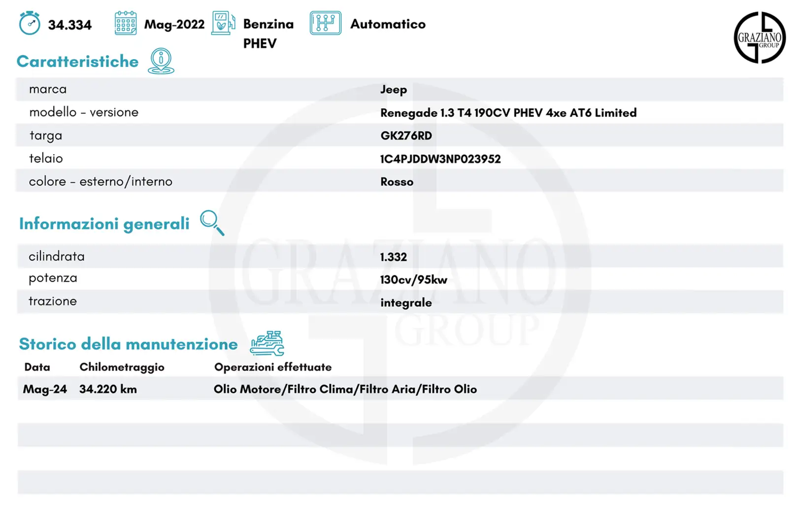Click the Graziano Group logo
This screenshot has height=532, width=798.
(x=759, y=38)
